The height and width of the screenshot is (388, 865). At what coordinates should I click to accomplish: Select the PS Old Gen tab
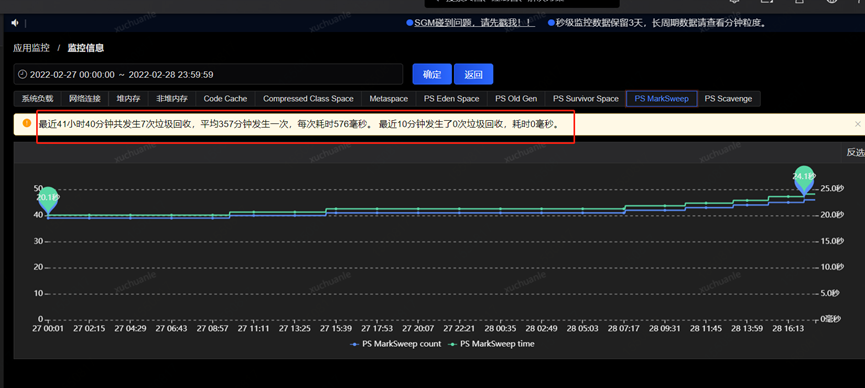(516, 99)
